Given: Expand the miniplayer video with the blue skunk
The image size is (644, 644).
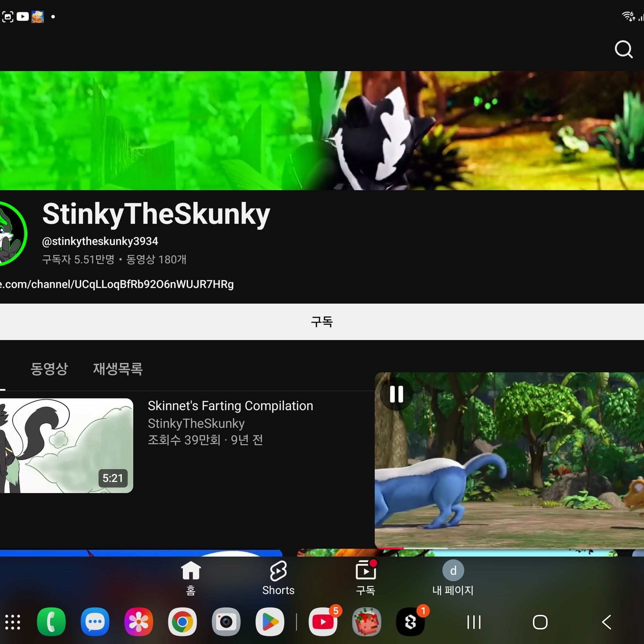Looking at the screenshot, I should point(509,460).
